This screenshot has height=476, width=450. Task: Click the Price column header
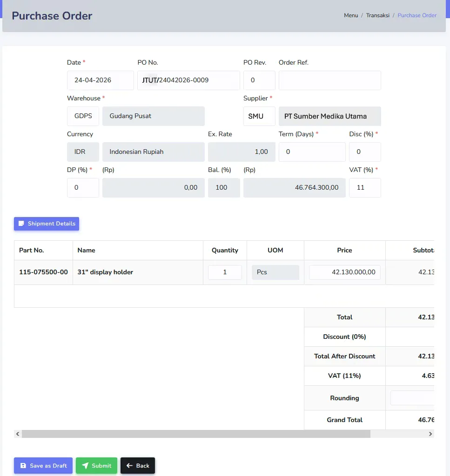(x=344, y=250)
